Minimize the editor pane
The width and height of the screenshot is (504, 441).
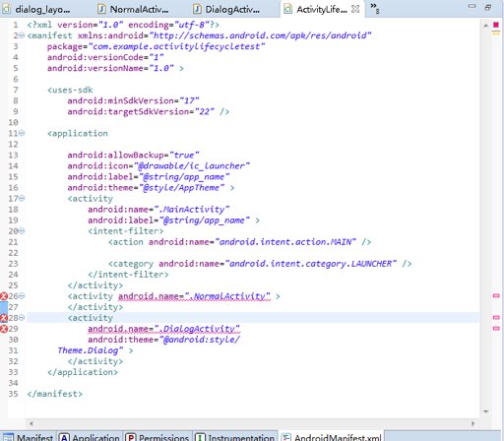click(472, 6)
